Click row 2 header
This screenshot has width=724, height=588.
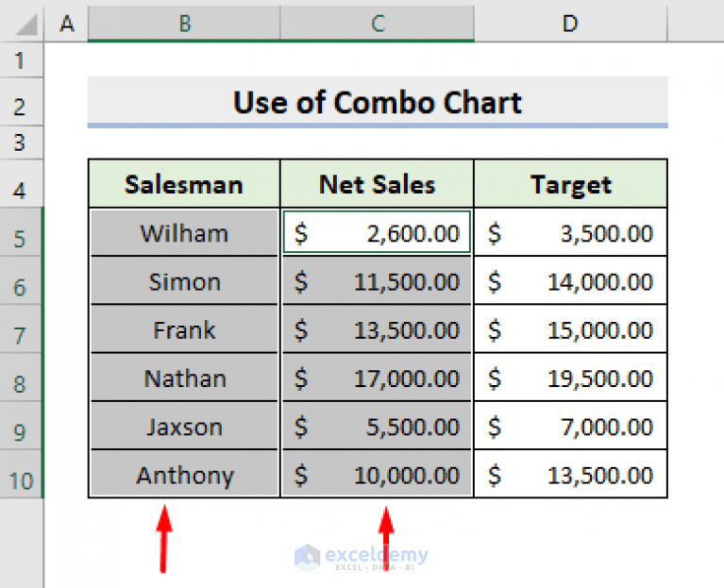(x=21, y=107)
